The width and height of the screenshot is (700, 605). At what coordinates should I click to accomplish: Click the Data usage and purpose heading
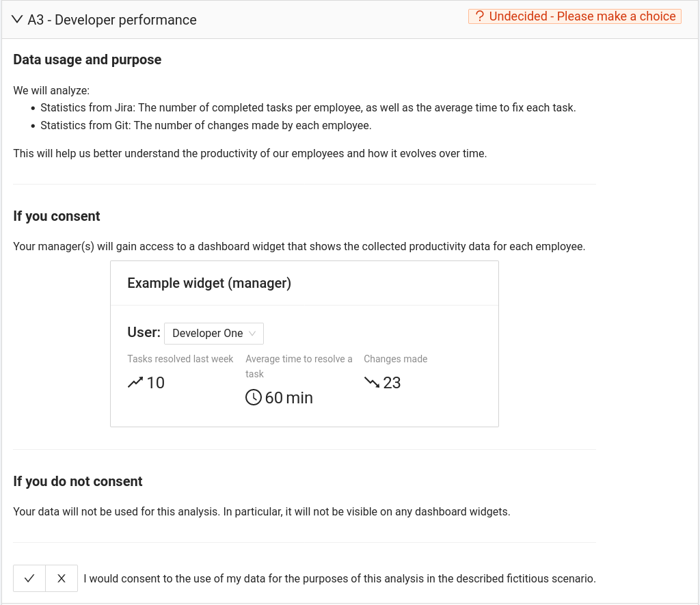coord(87,59)
